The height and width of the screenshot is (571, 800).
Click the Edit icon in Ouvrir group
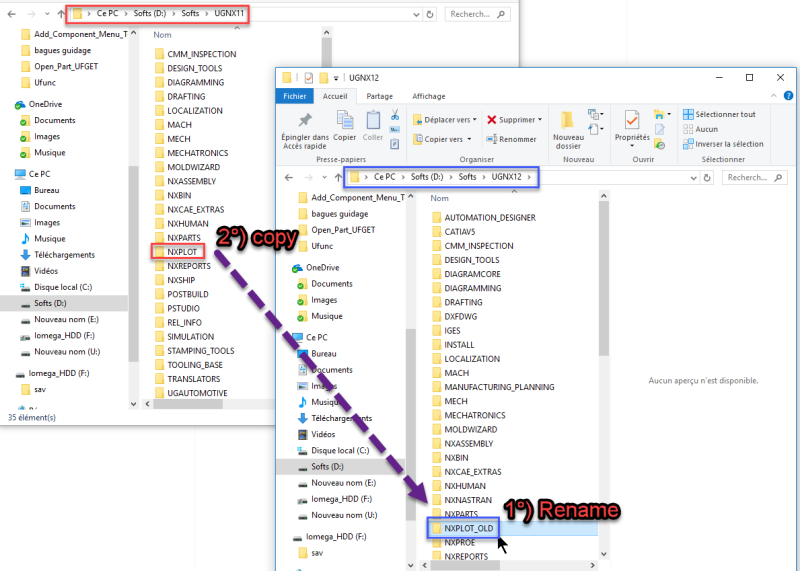pos(660,130)
